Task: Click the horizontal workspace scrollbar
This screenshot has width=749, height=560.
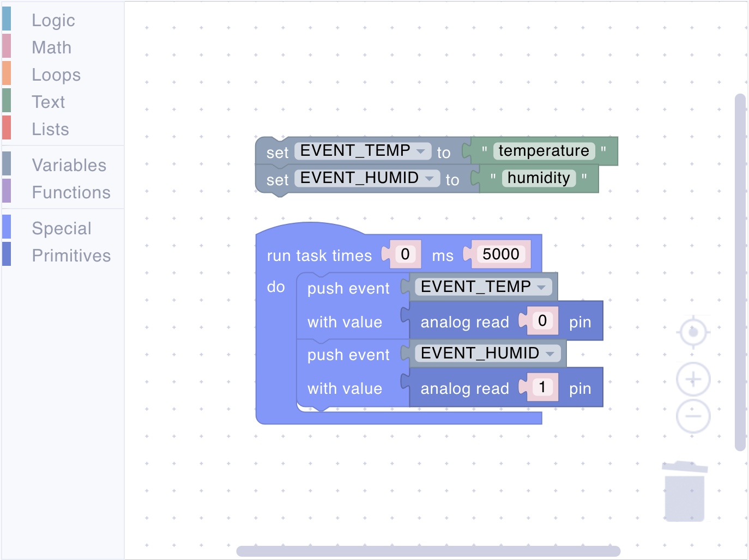Action: (x=428, y=551)
